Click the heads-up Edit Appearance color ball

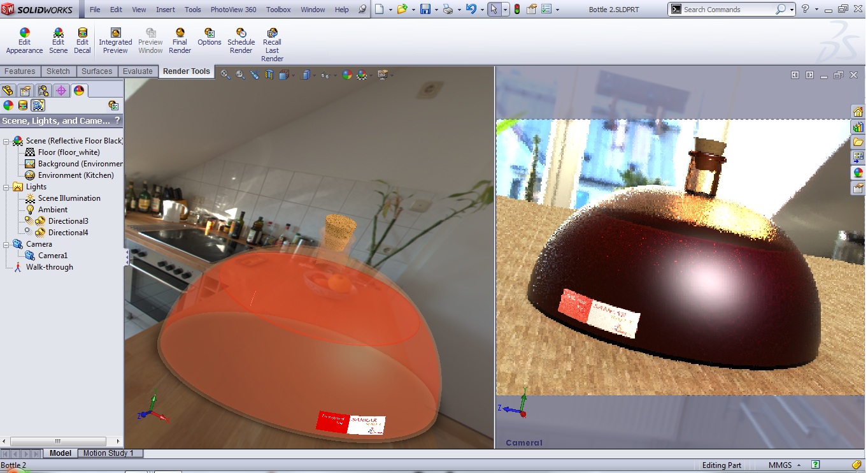pyautogui.click(x=346, y=75)
